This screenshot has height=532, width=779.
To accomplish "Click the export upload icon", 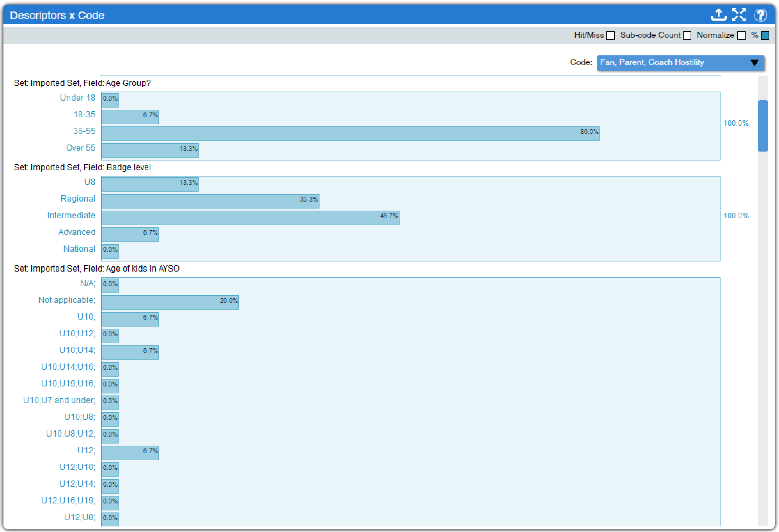I will click(718, 15).
